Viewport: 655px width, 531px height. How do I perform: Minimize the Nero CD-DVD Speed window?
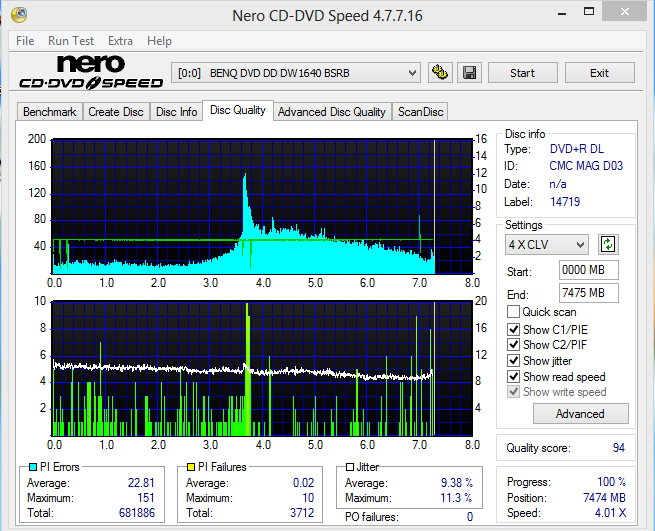click(562, 13)
